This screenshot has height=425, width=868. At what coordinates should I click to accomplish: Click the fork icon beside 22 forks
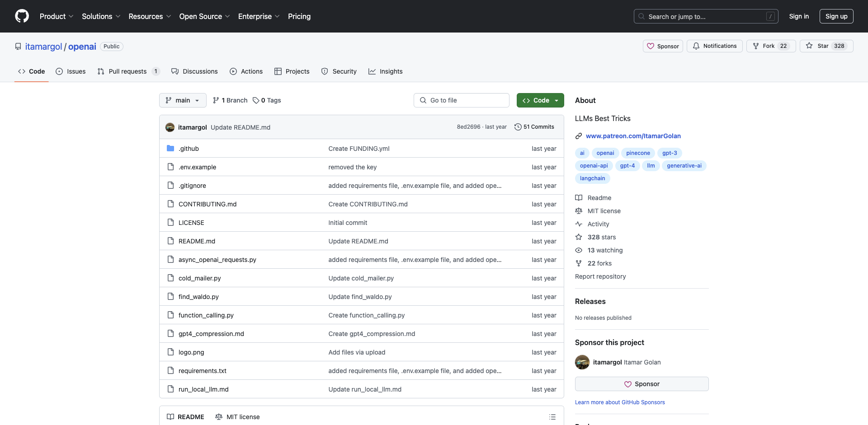pos(579,263)
